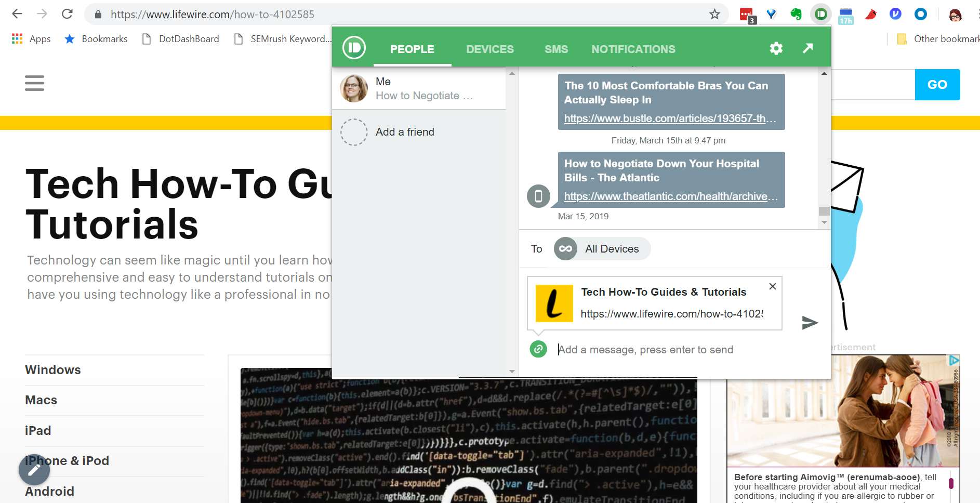Open the All Devices recipient selector

[x=602, y=249]
